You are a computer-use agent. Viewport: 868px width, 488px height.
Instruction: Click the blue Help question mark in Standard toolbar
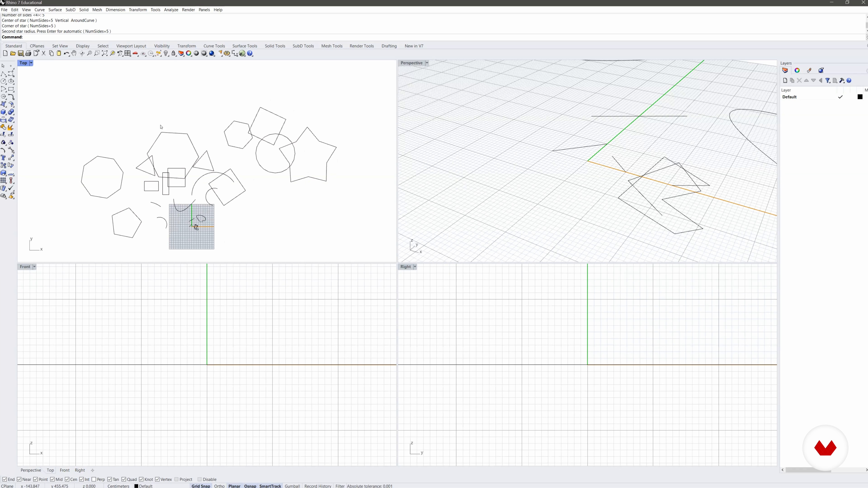250,53
